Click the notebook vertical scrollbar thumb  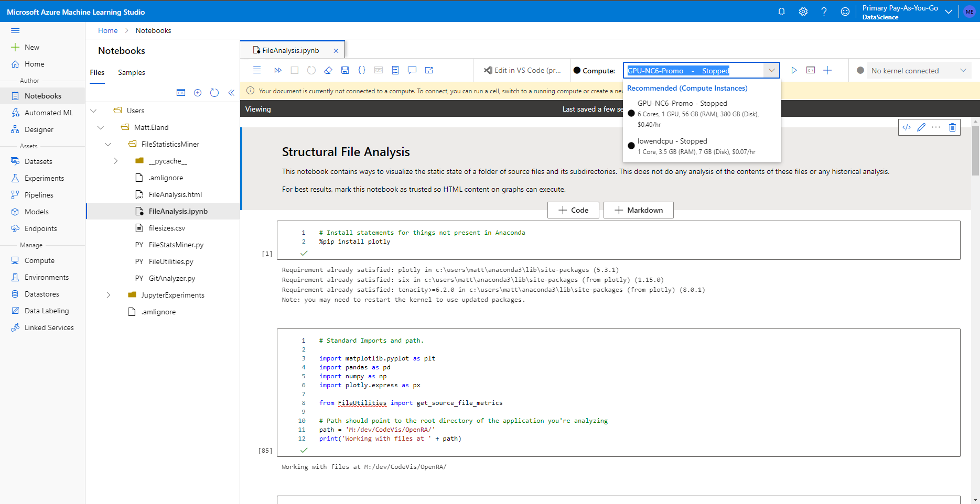tap(975, 151)
